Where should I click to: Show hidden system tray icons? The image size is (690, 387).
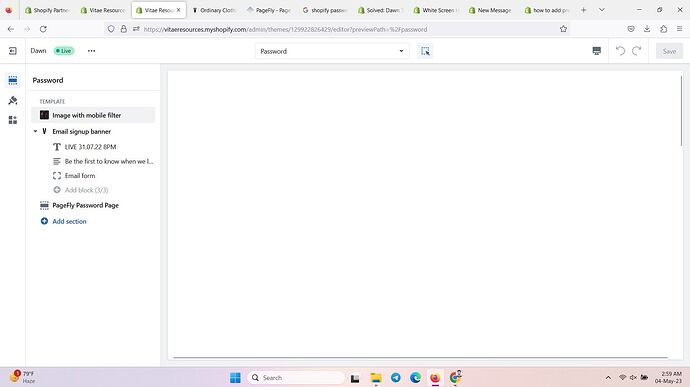point(608,377)
